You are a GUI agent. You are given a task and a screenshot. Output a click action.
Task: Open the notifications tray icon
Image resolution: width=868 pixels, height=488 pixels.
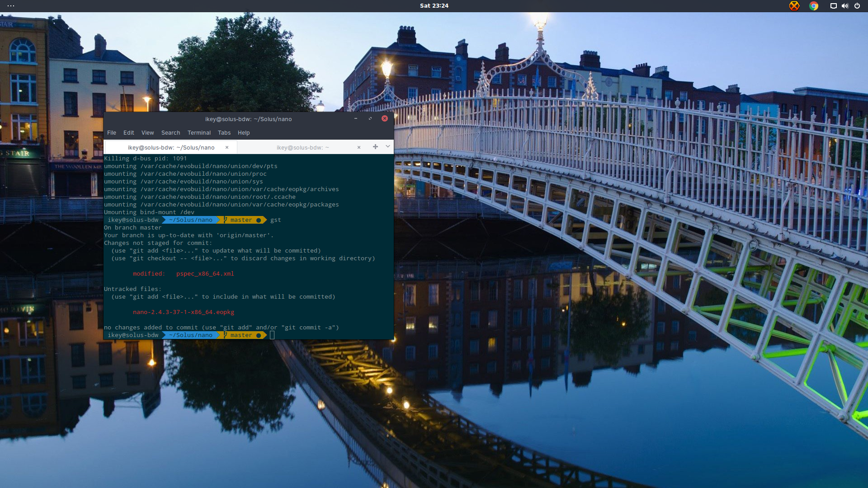coord(833,6)
